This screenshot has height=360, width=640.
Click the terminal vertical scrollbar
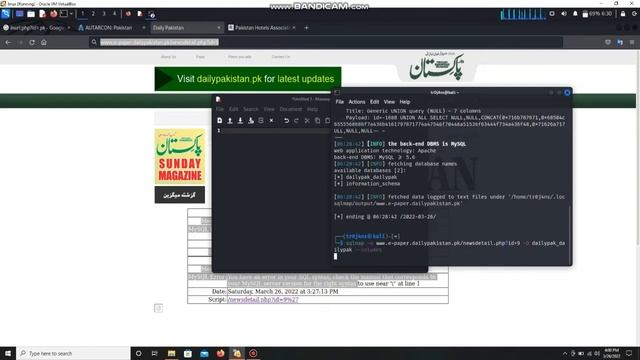point(570,235)
